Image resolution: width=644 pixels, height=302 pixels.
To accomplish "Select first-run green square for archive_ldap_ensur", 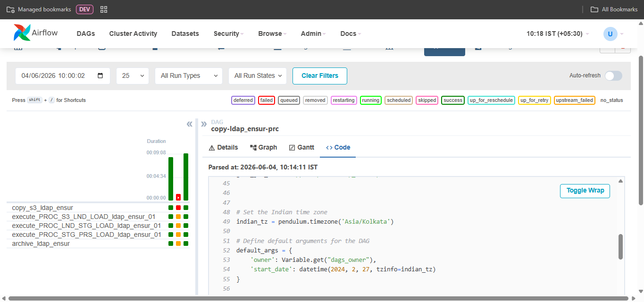I will pyautogui.click(x=171, y=243).
